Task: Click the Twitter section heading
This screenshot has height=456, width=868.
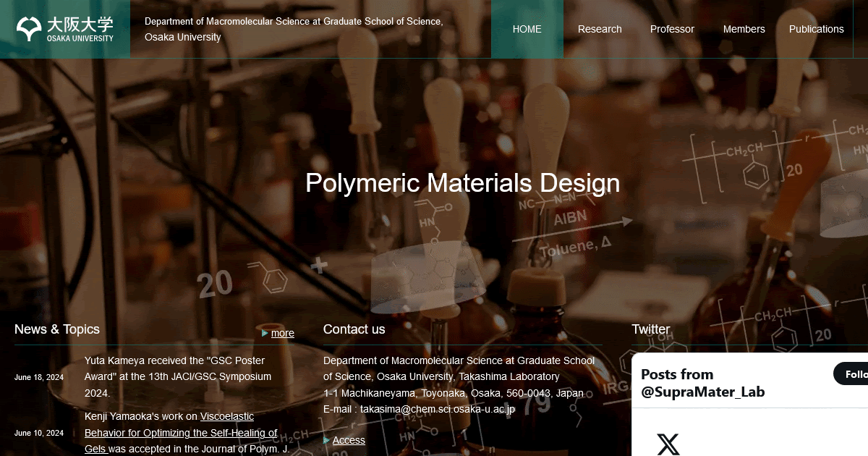Action: pyautogui.click(x=651, y=329)
